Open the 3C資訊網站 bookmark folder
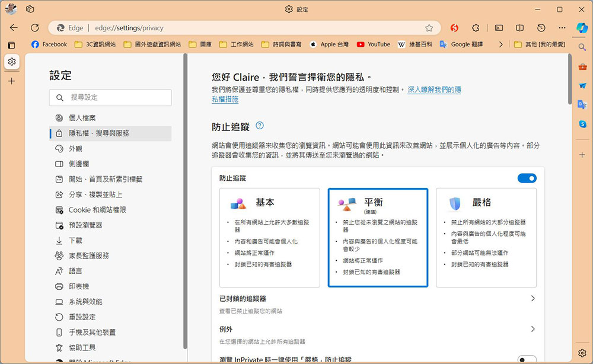The height and width of the screenshot is (364, 593). click(x=95, y=44)
